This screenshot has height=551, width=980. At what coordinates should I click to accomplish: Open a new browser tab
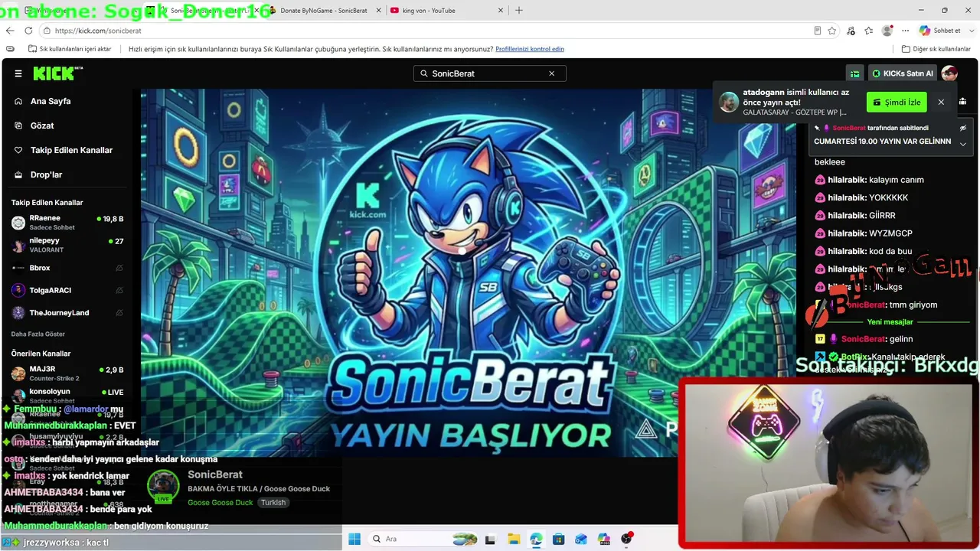[x=519, y=11]
